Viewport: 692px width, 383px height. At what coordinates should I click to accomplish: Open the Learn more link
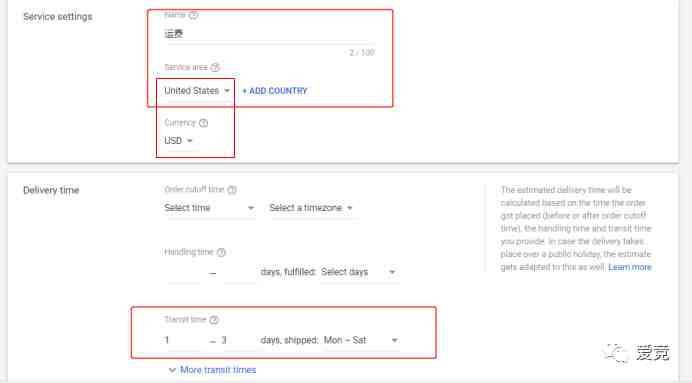click(630, 267)
